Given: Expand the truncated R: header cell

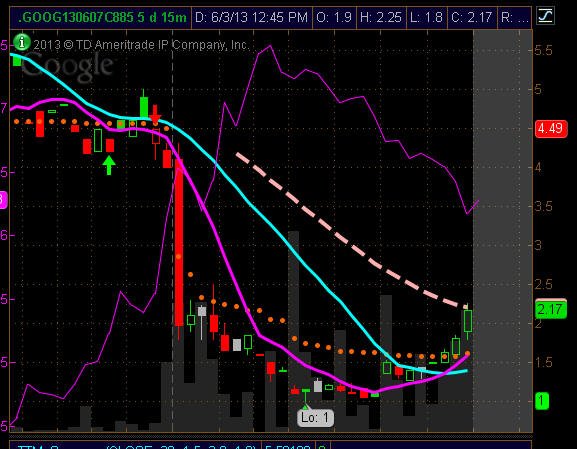Looking at the screenshot, I should (514, 17).
